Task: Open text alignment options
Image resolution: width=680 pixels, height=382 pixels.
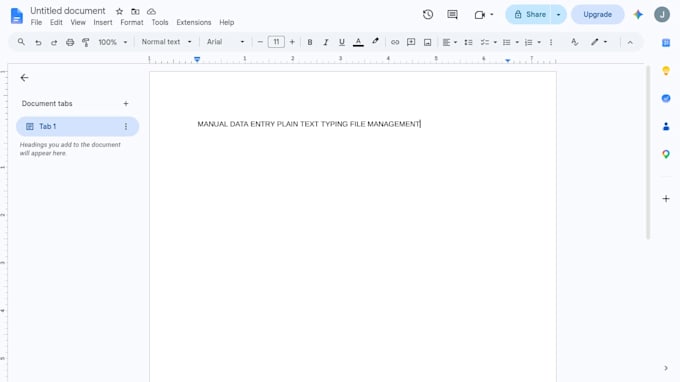Action: point(449,42)
